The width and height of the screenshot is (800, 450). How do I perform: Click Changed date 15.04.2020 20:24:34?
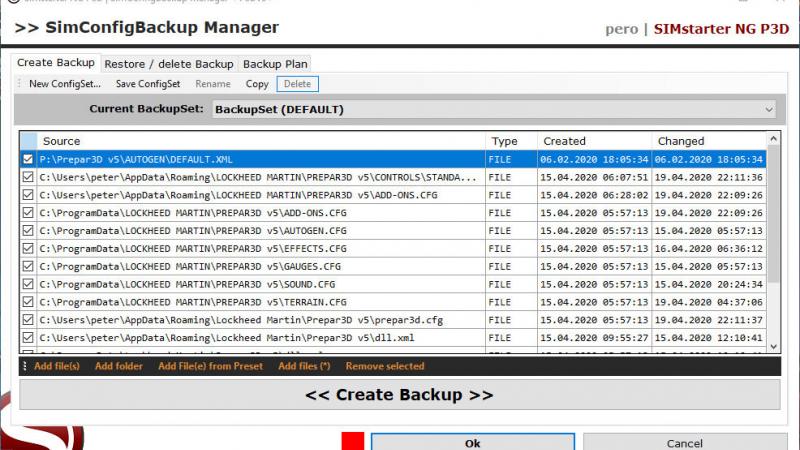coord(709,285)
